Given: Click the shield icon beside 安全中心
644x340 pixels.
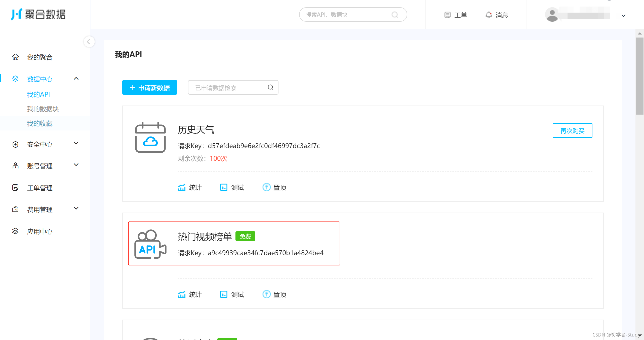Looking at the screenshot, I should pyautogui.click(x=15, y=144).
